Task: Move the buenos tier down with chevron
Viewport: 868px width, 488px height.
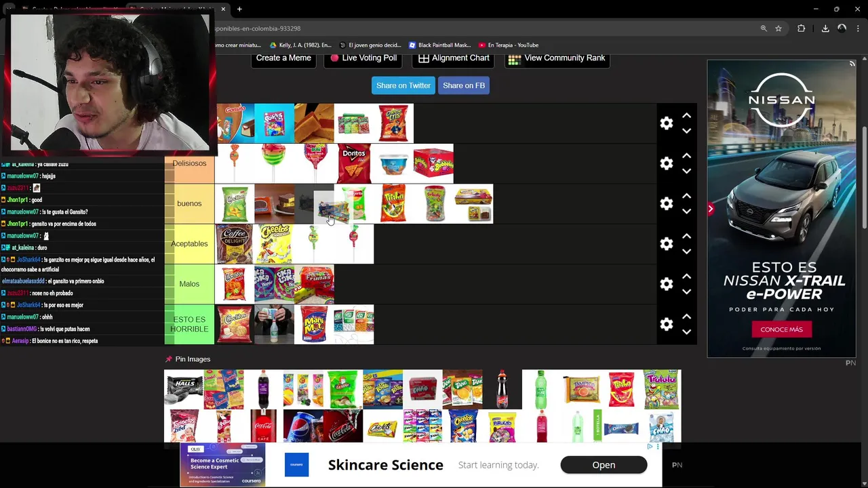Action: (686, 211)
